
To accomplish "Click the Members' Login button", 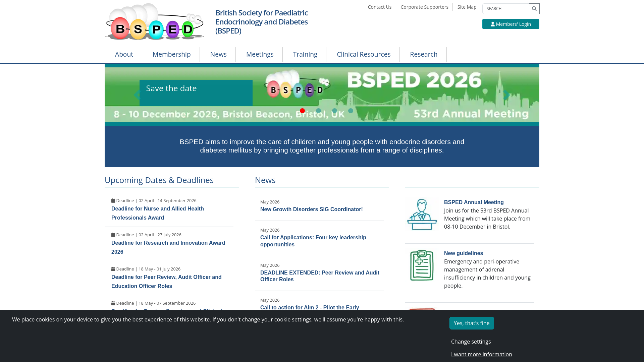I will (x=511, y=24).
